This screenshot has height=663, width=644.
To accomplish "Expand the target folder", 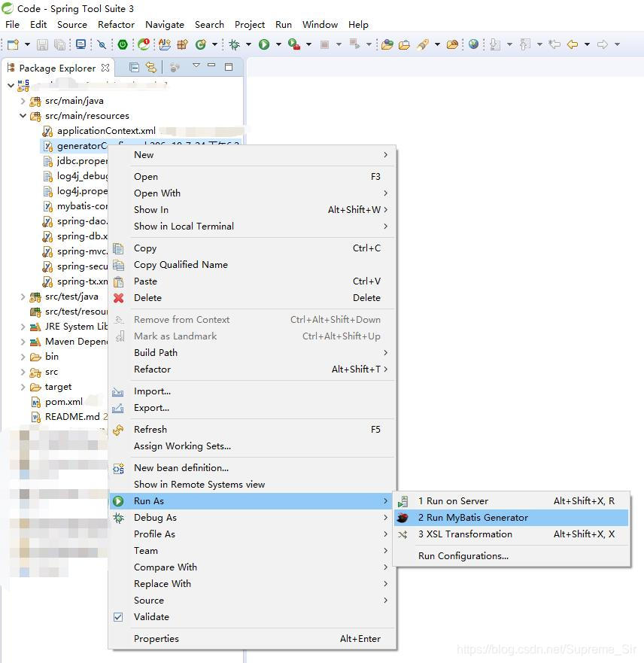I will point(23,387).
